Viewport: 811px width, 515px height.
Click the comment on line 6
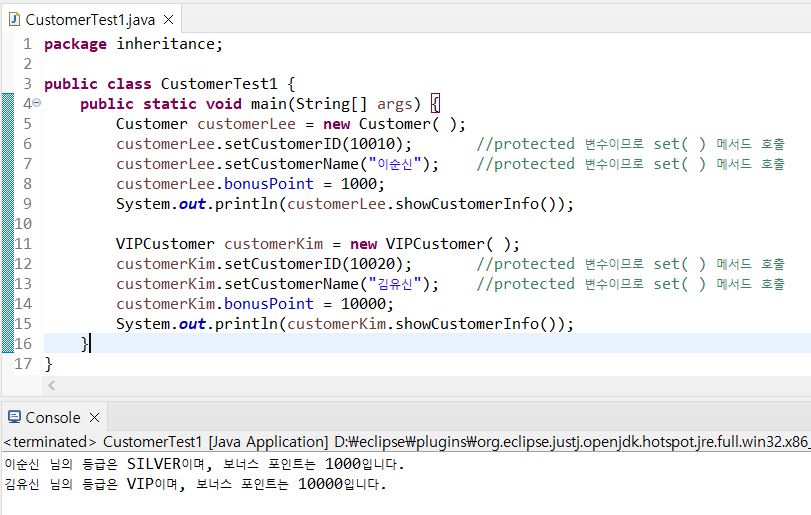630,144
